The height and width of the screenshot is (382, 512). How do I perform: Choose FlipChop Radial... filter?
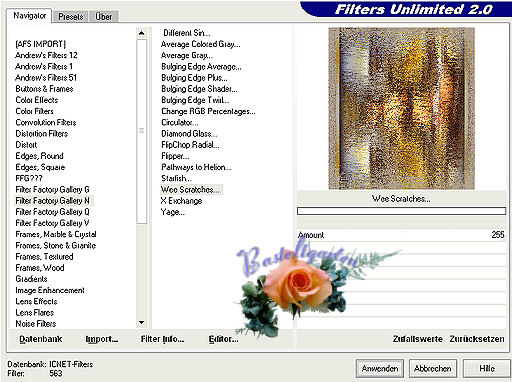(190, 145)
